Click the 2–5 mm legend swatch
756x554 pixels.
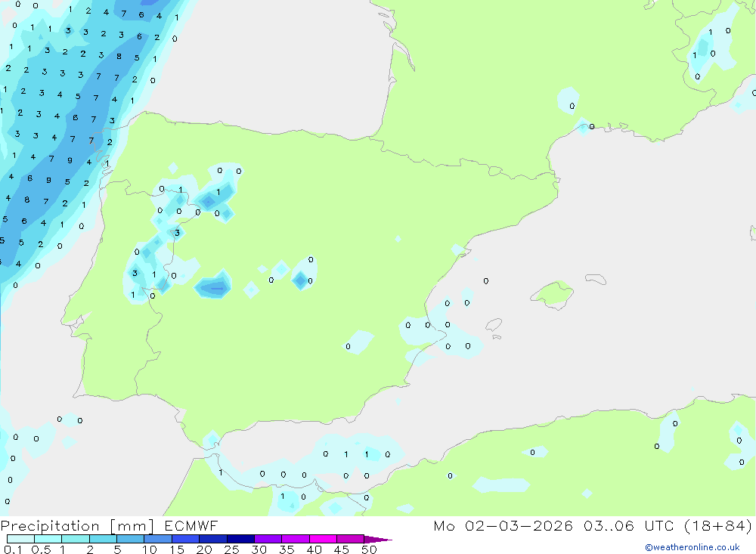pyautogui.click(x=103, y=539)
